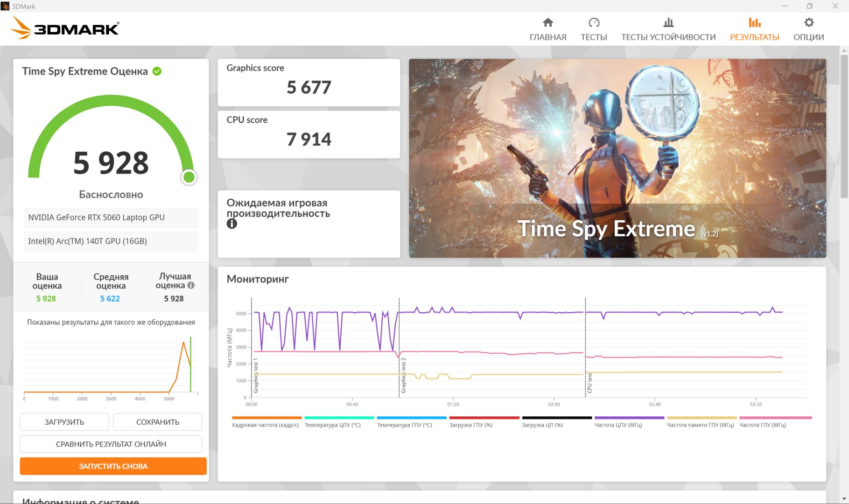Open the ГЛАВНАЯ home icon
Screen dimensions: 849x504
[548, 22]
